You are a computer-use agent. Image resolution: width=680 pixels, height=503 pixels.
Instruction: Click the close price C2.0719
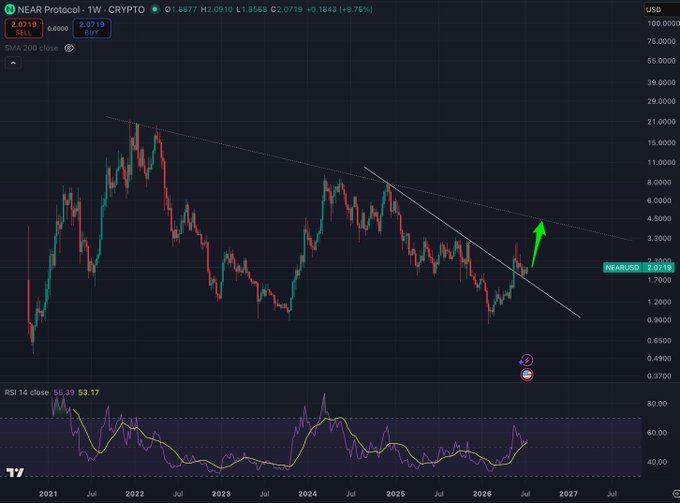286,9
